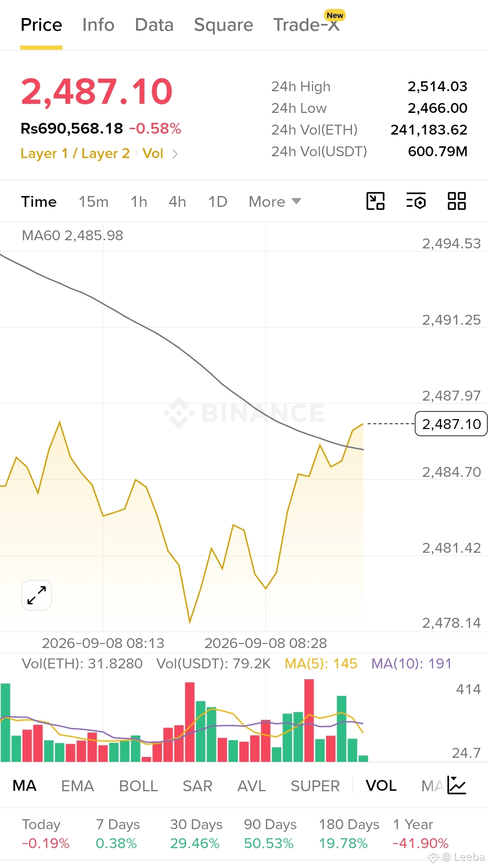Expand chart to fullscreen with arrows icon
This screenshot has height=868, width=488.
(37, 595)
